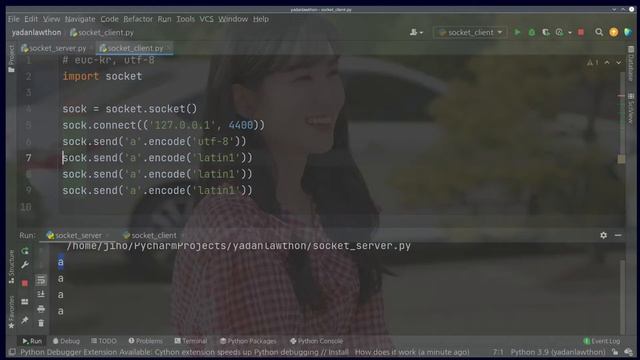Open run configuration wrench in Run panel
The height and width of the screenshot is (360, 640).
pos(25,265)
